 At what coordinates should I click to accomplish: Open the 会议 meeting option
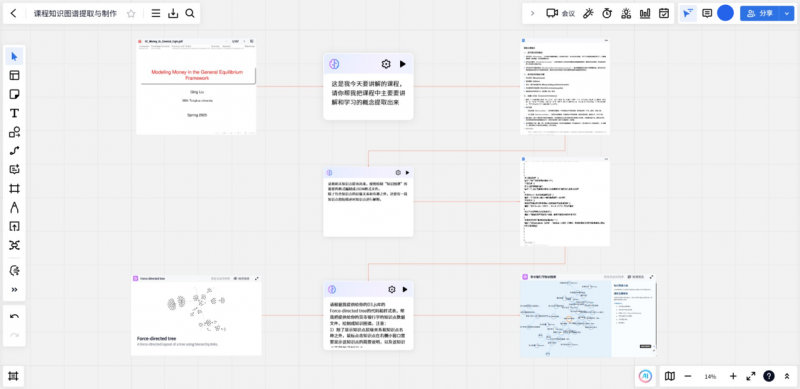coord(561,13)
